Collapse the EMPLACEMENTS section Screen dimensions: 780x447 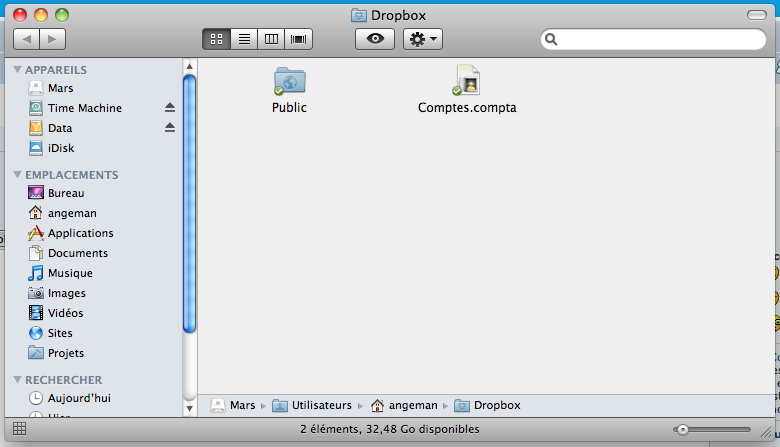[x=17, y=175]
